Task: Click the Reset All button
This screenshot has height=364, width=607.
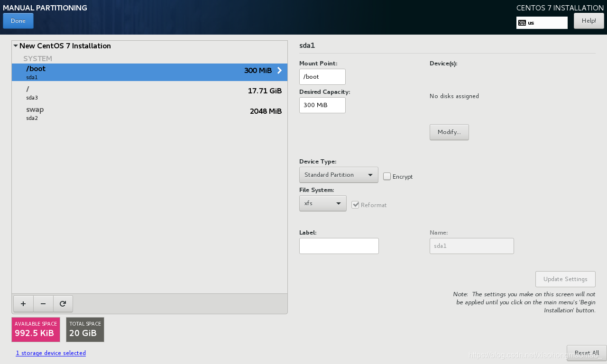Action: click(x=587, y=353)
